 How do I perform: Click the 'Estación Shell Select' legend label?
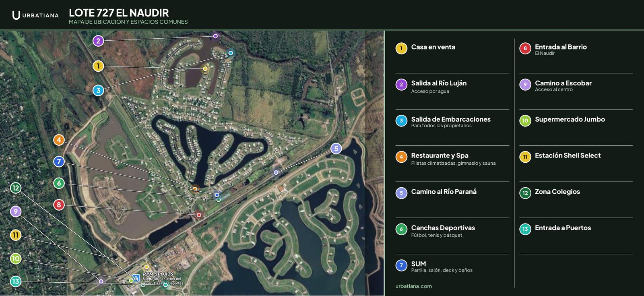(568, 155)
